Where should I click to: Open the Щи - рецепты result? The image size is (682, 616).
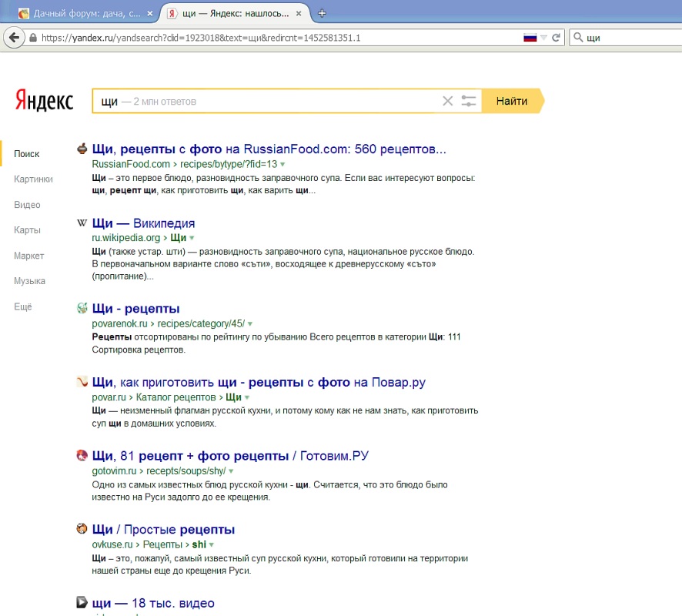135,309
